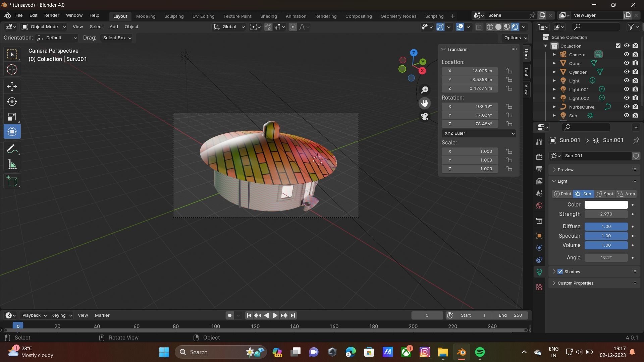Select the Transform tool
This screenshot has width=644, height=362.
point(12,132)
